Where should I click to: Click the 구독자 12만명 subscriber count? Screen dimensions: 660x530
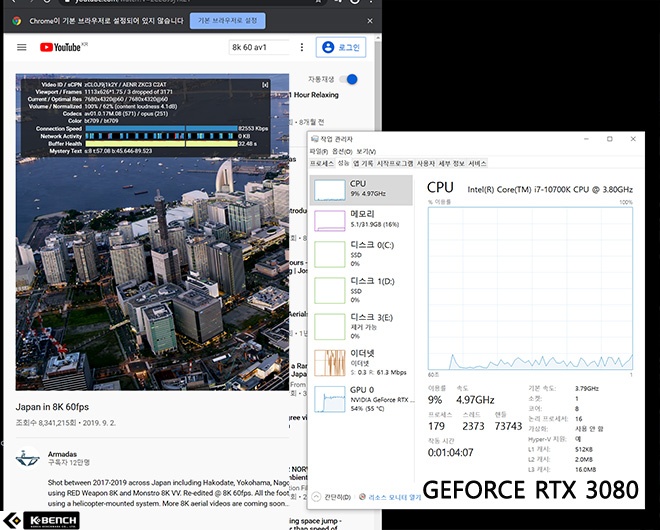point(69,462)
